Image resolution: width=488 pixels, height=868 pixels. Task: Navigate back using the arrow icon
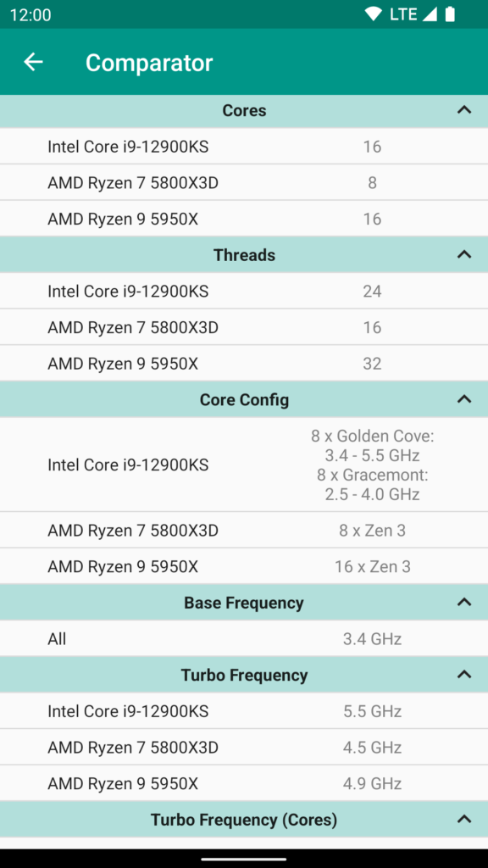[32, 62]
